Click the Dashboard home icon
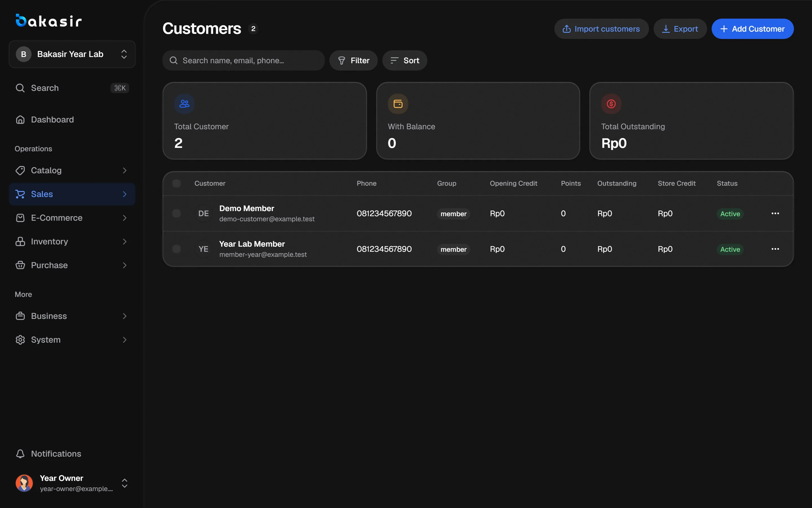The width and height of the screenshot is (812, 508). [x=20, y=120]
